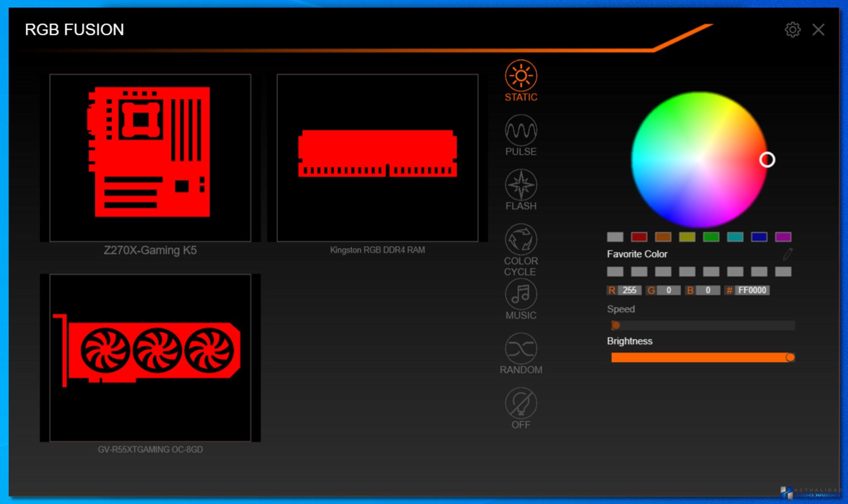This screenshot has height=504, width=848.
Task: Turn lighting Off with bulb icon
Action: 521,403
